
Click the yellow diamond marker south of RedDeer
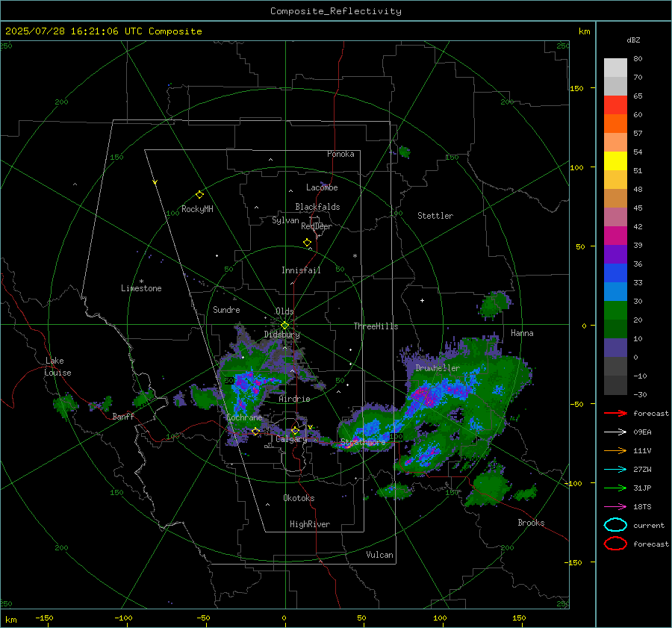tap(307, 243)
